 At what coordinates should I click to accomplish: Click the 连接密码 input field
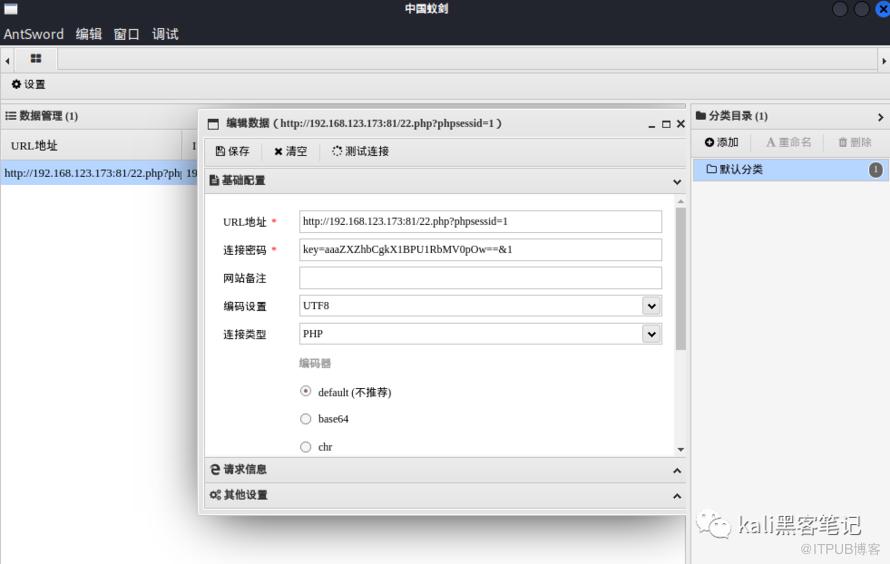pos(480,249)
